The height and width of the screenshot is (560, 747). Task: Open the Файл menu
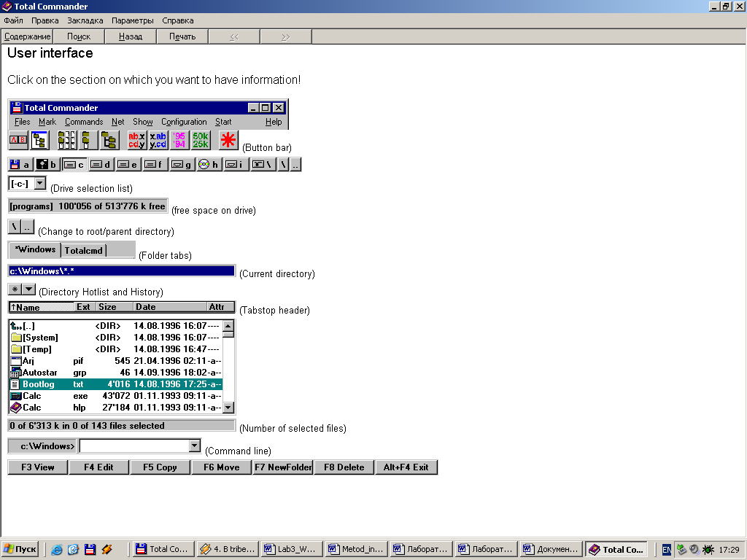(13, 20)
